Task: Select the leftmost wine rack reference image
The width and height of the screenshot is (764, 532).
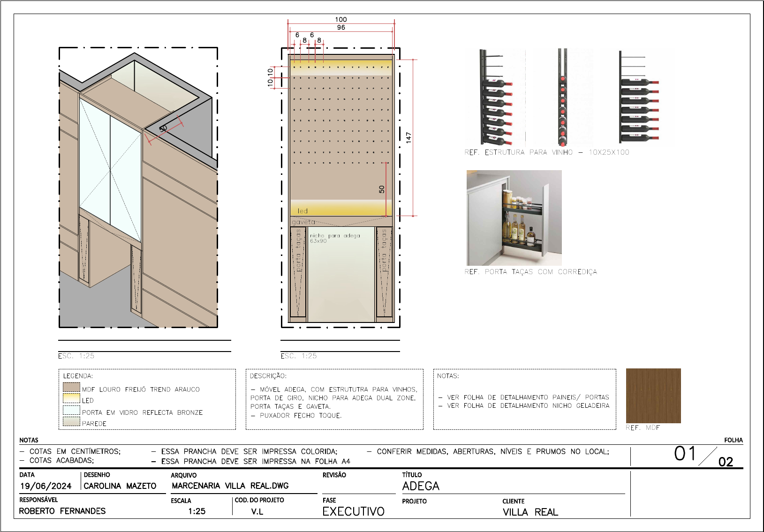Action: click(x=496, y=97)
